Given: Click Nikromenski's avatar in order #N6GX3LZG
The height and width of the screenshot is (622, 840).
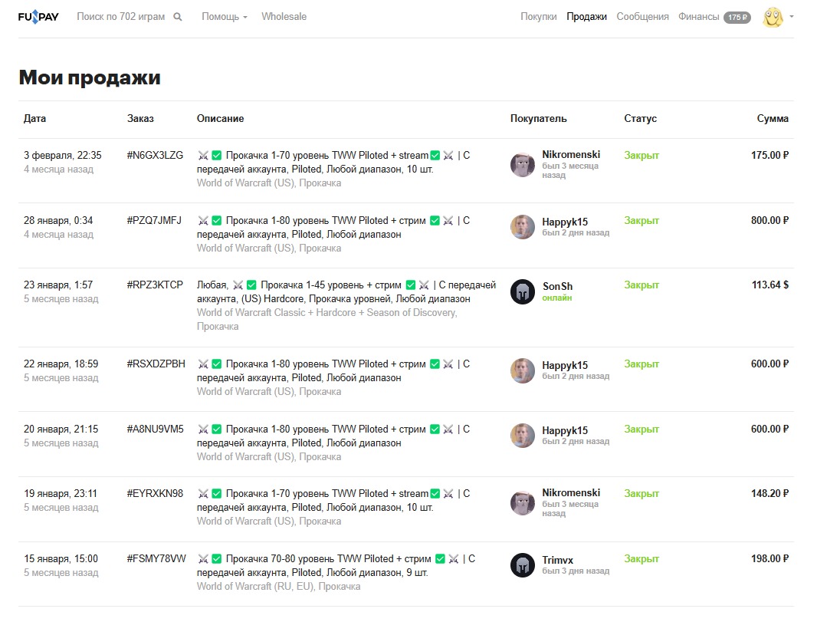Looking at the screenshot, I should (523, 165).
